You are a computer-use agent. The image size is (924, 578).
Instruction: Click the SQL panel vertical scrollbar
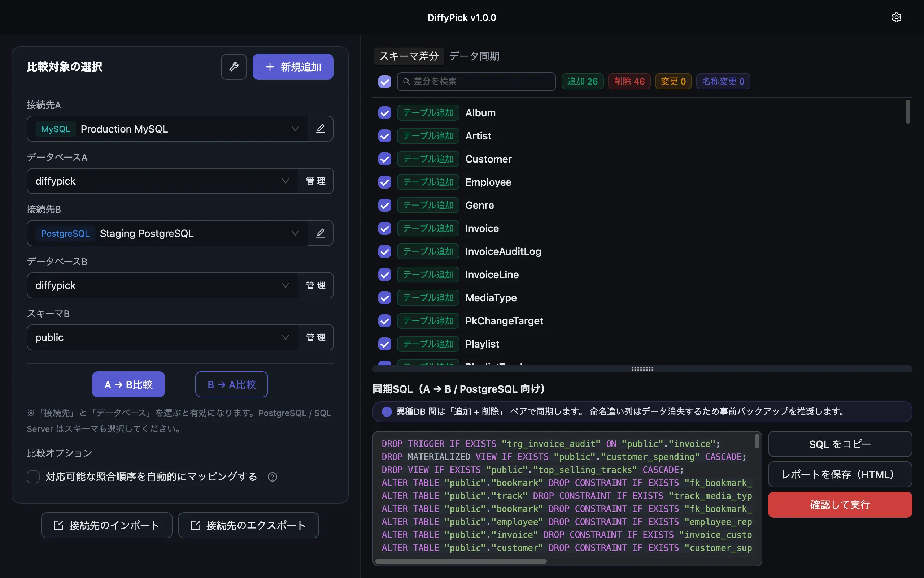click(x=757, y=441)
